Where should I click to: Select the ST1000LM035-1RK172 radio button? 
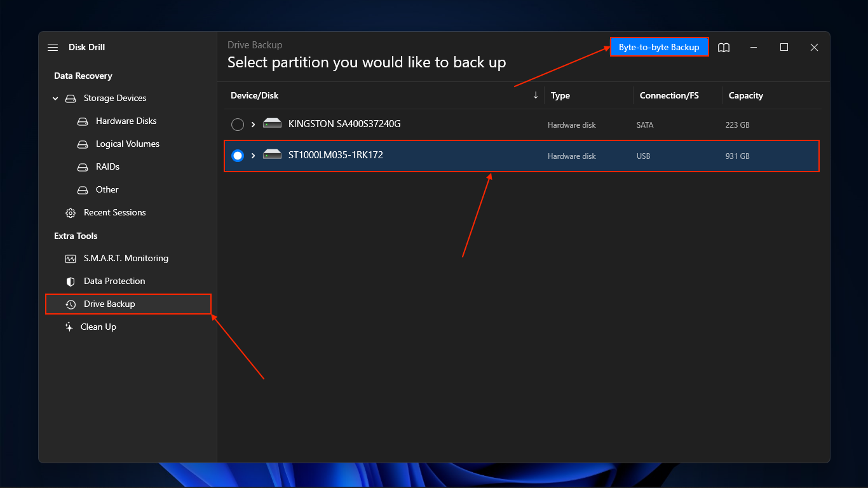[238, 156]
